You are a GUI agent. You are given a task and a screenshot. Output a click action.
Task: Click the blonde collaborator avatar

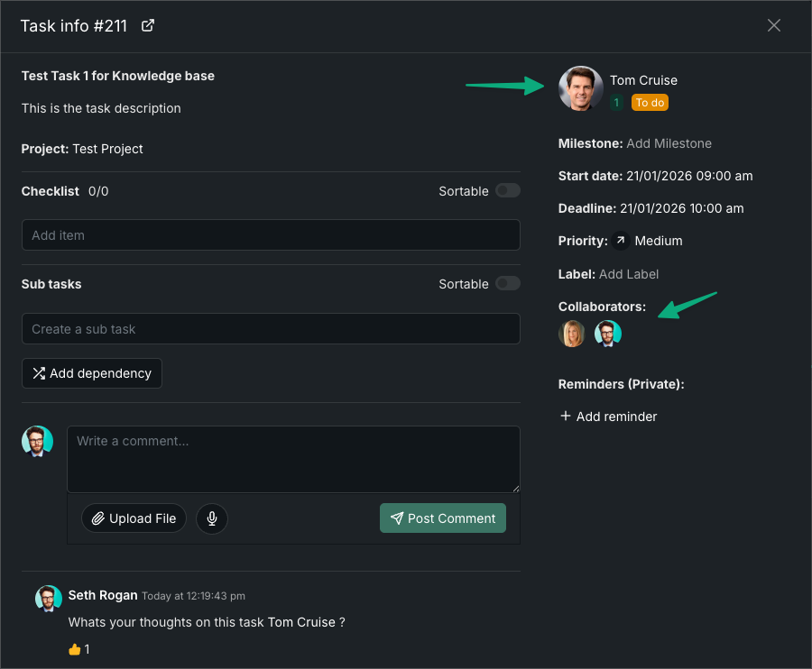[x=572, y=334]
